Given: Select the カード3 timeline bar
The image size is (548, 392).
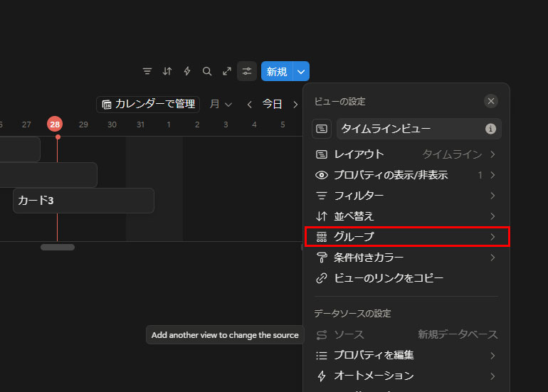Looking at the screenshot, I should point(83,201).
